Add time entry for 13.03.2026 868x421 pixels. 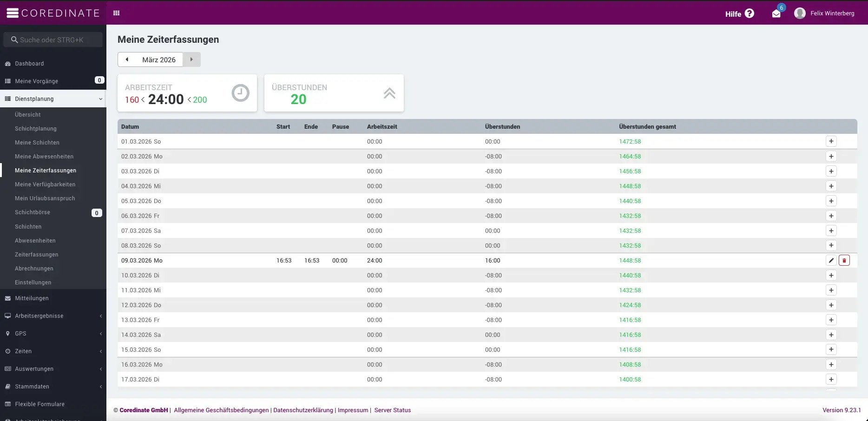pyautogui.click(x=831, y=320)
